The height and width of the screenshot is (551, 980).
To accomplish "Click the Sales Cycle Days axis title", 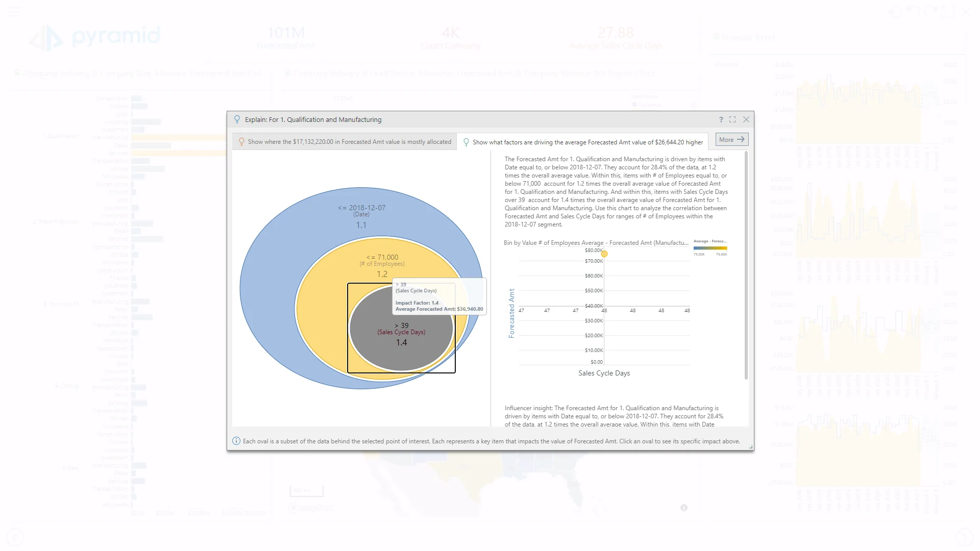I will point(604,373).
